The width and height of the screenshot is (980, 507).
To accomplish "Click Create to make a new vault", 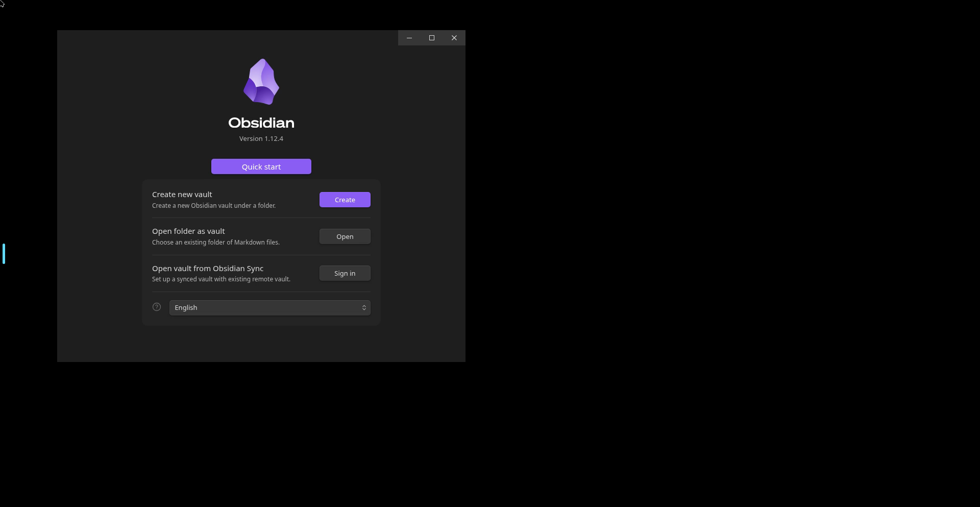I will click(345, 200).
